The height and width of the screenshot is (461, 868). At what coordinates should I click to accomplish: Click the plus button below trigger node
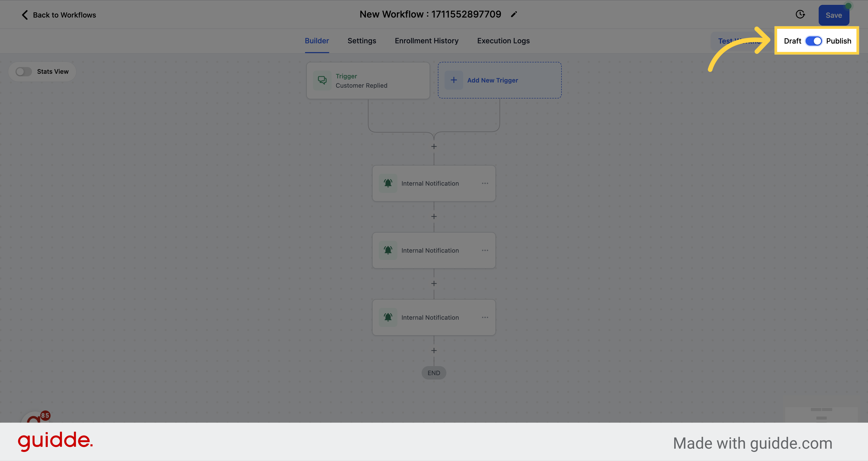[x=434, y=146]
